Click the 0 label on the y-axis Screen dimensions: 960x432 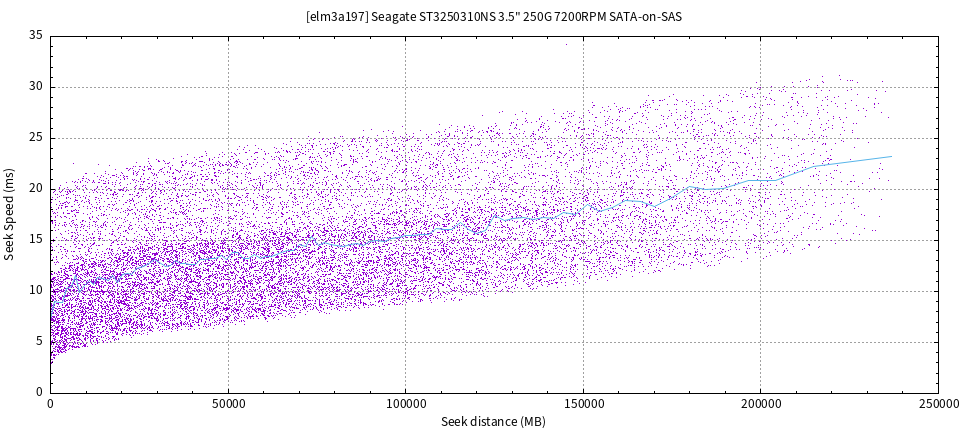coord(39,392)
